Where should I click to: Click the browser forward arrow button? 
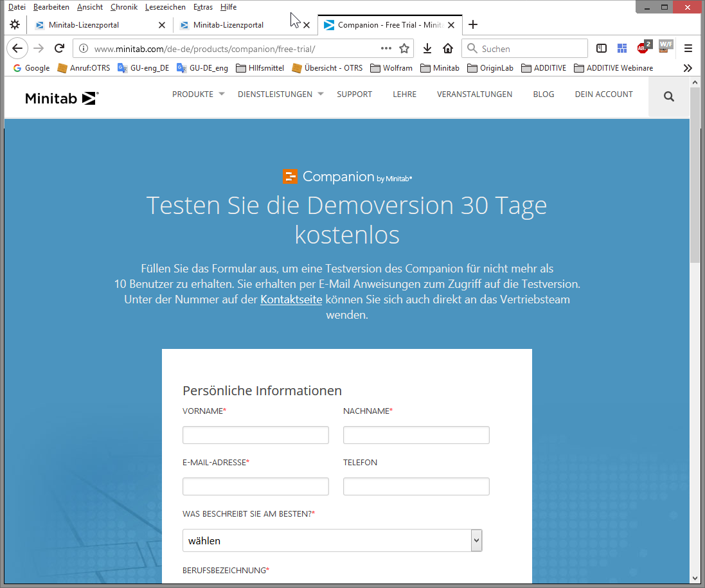39,48
